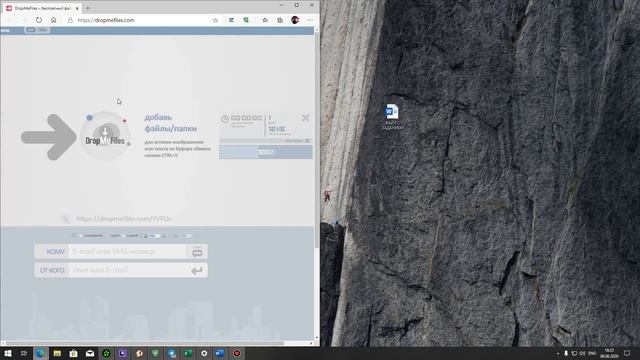Click the blue upload button under progress bar
This screenshot has height=360, width=640.
pos(266,152)
